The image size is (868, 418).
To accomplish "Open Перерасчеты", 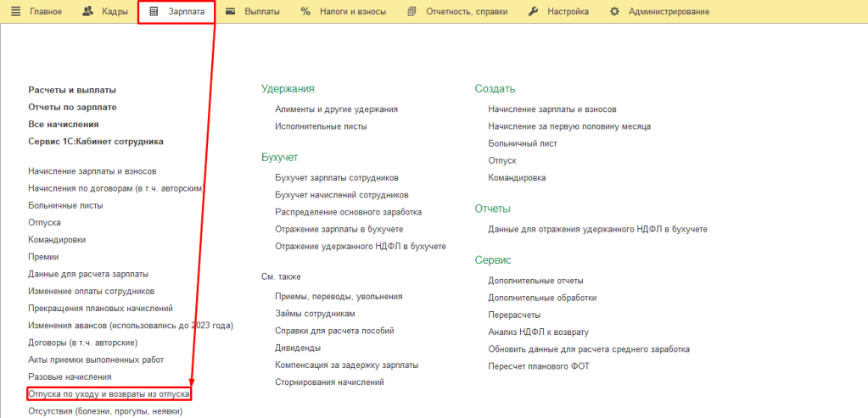I will 514,315.
